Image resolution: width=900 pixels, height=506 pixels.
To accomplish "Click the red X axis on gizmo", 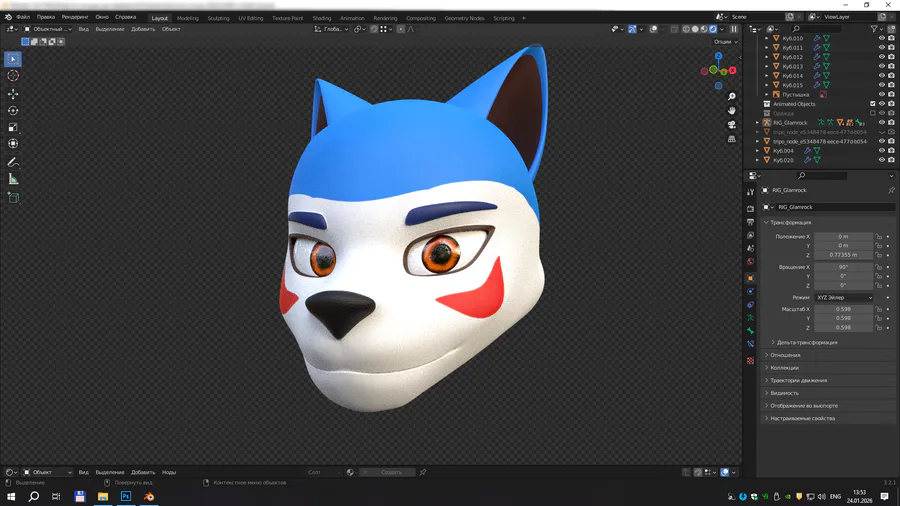I will pos(732,70).
